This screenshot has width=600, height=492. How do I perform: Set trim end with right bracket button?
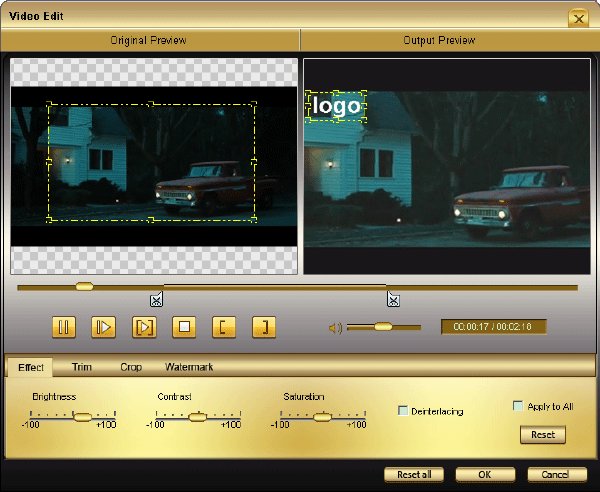(x=264, y=327)
